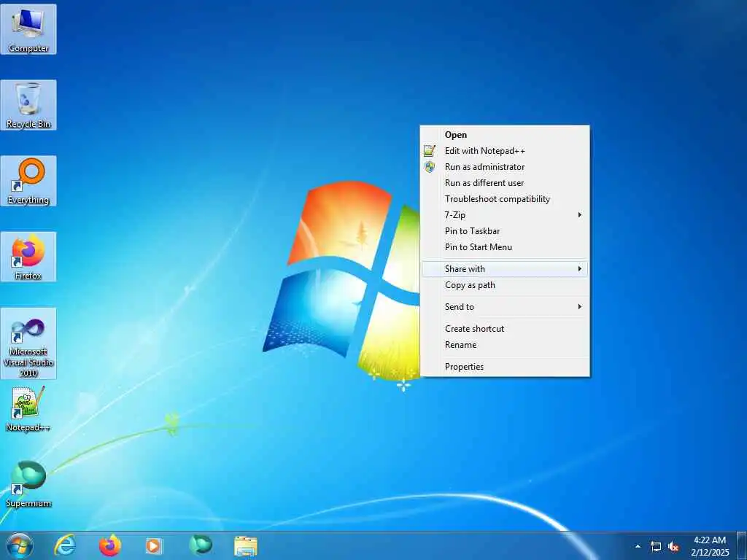The width and height of the screenshot is (747, 560).
Task: Select the Supermium desktop shortcut
Action: 28,484
